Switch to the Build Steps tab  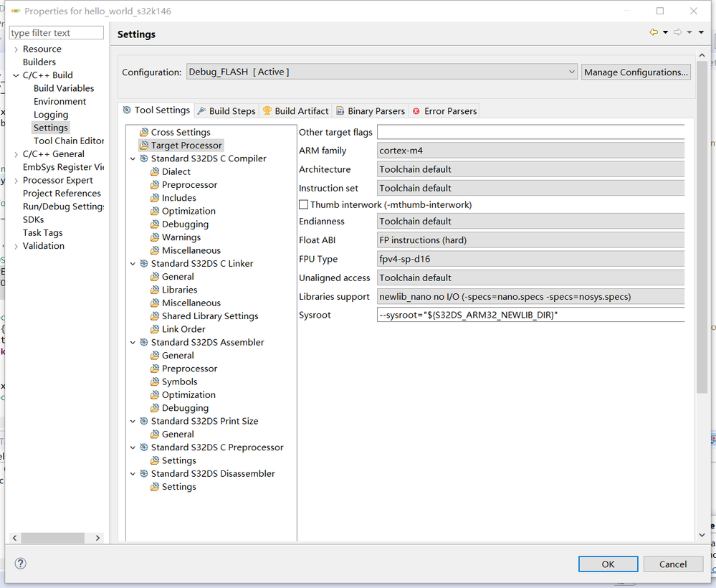(226, 111)
